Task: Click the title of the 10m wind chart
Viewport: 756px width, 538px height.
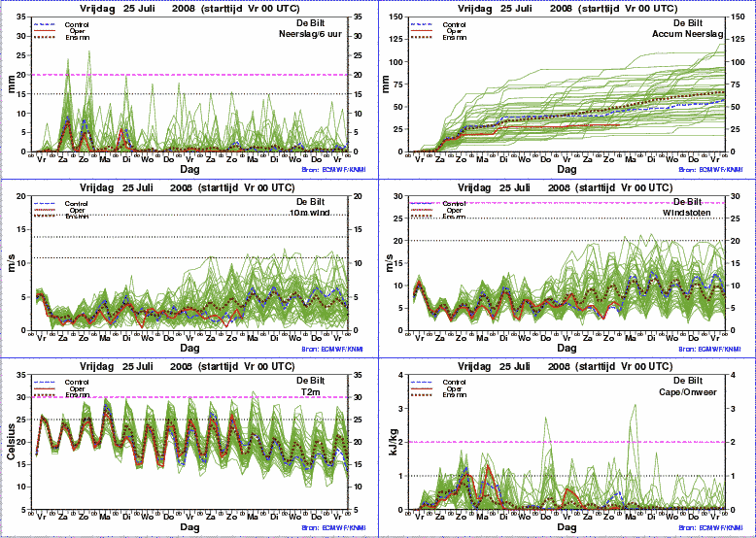Action: (188, 187)
